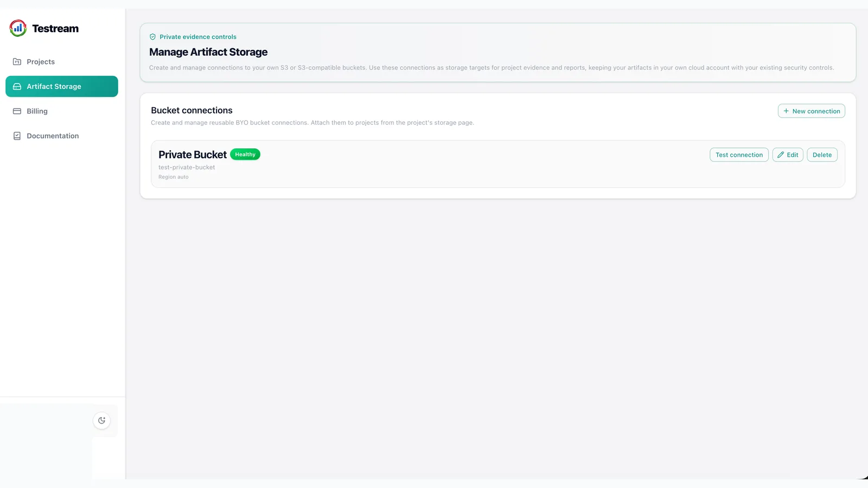The height and width of the screenshot is (488, 868).
Task: Click the Private Bucket title
Action: pos(193,155)
